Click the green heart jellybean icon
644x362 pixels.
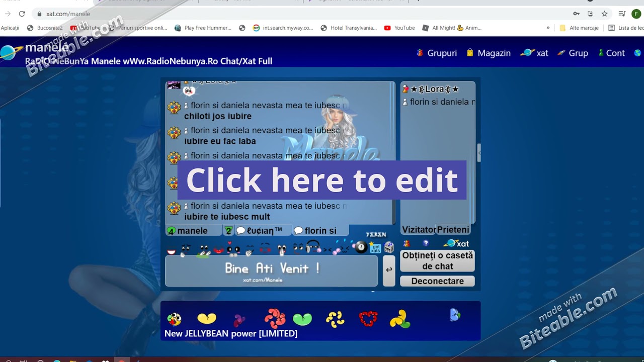click(x=302, y=319)
